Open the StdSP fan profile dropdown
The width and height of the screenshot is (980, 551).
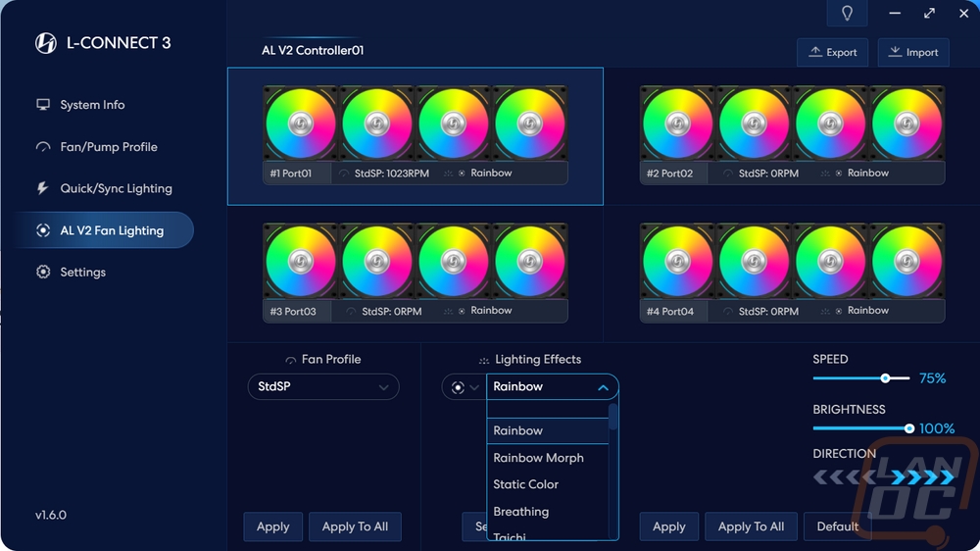click(323, 387)
